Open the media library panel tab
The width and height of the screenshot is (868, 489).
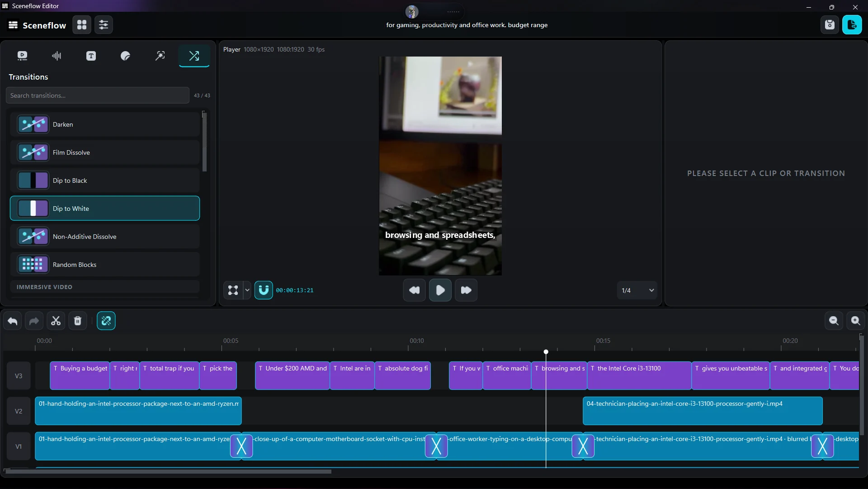22,56
